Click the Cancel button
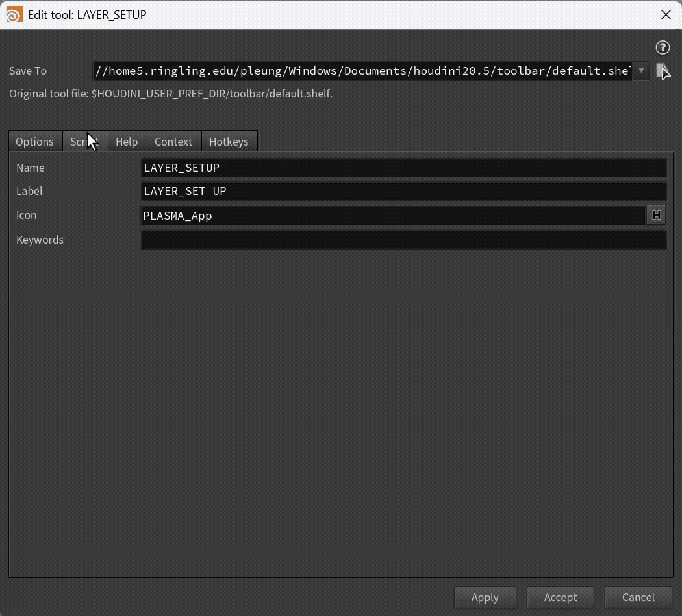 point(638,597)
